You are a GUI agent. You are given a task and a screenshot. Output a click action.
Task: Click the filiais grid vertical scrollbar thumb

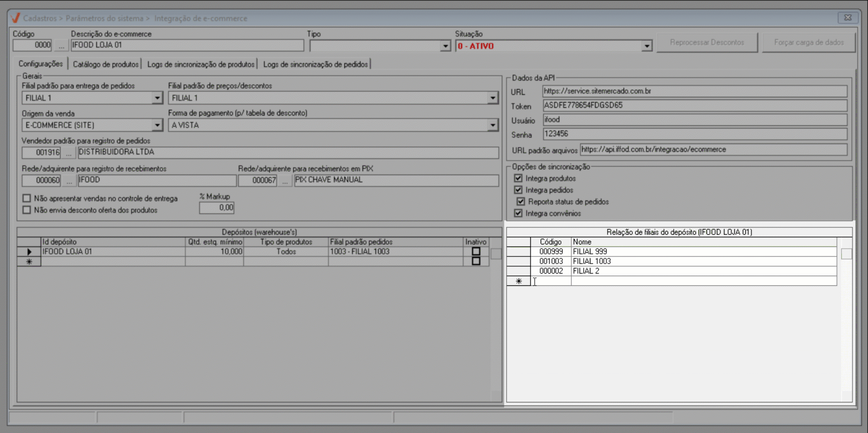point(846,254)
